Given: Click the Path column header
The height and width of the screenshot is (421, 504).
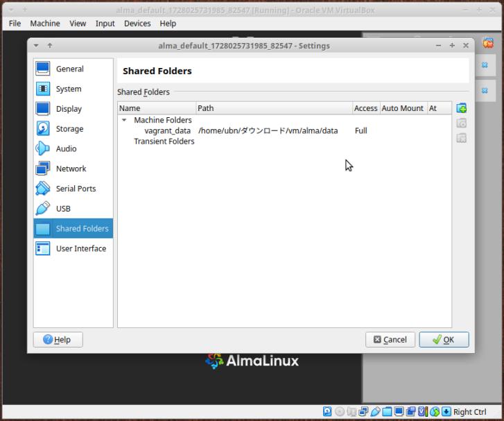Looking at the screenshot, I should [x=274, y=108].
